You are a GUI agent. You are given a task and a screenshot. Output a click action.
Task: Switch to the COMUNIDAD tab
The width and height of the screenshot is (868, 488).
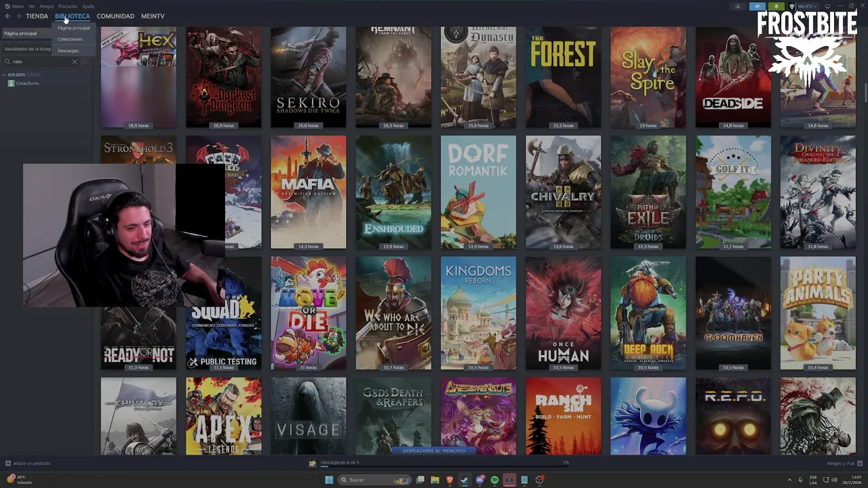pyautogui.click(x=115, y=16)
